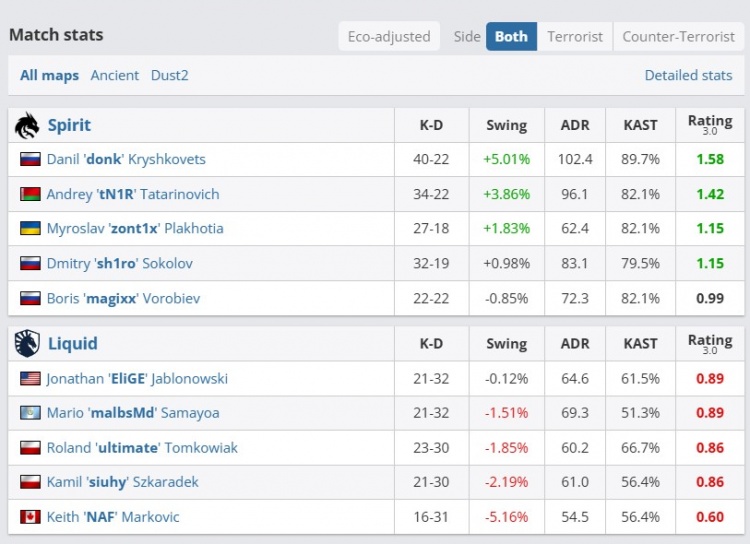This screenshot has height=544, width=750.
Task: Click the US flag beside EliGE
Action: pyautogui.click(x=30, y=378)
